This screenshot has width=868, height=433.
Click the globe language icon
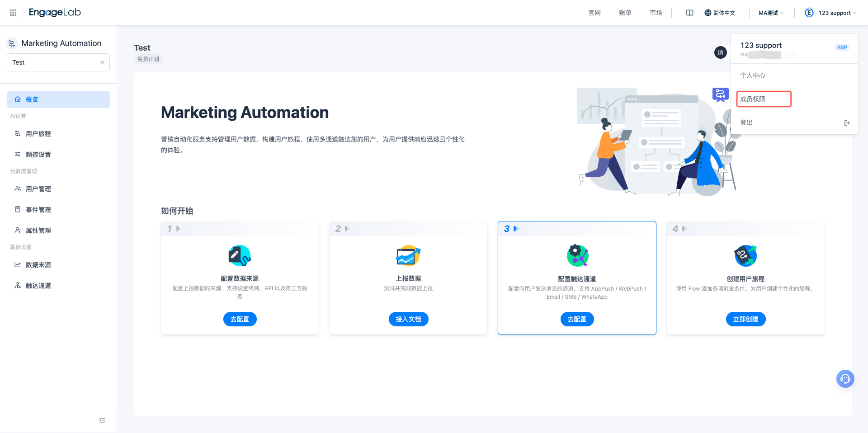[x=708, y=13]
